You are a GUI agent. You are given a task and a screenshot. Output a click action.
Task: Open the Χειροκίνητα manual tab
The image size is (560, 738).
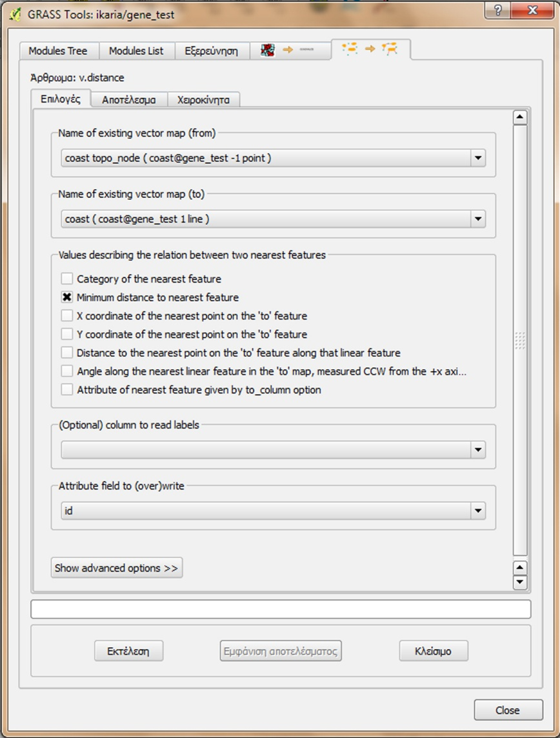pos(204,100)
